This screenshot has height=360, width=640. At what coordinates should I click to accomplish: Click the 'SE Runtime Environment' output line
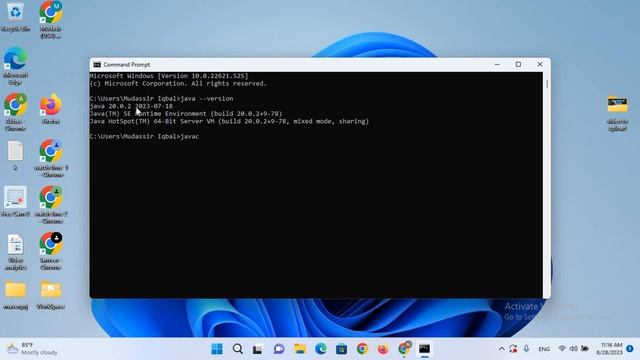pos(186,113)
